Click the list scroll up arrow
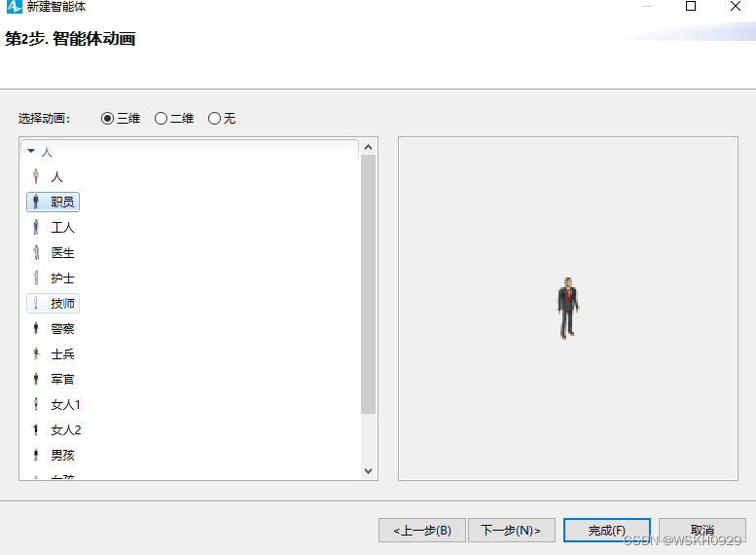Screen dimensions: 756x555 tap(369, 147)
